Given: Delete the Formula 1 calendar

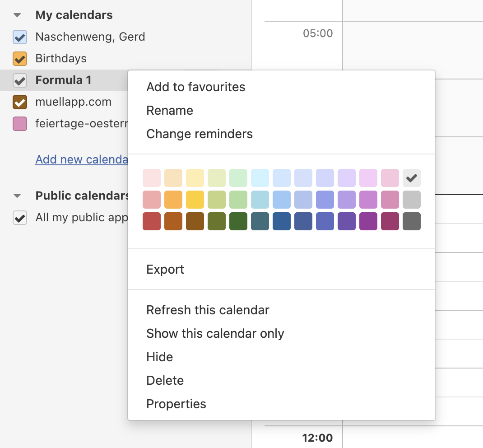Looking at the screenshot, I should click(x=165, y=381).
